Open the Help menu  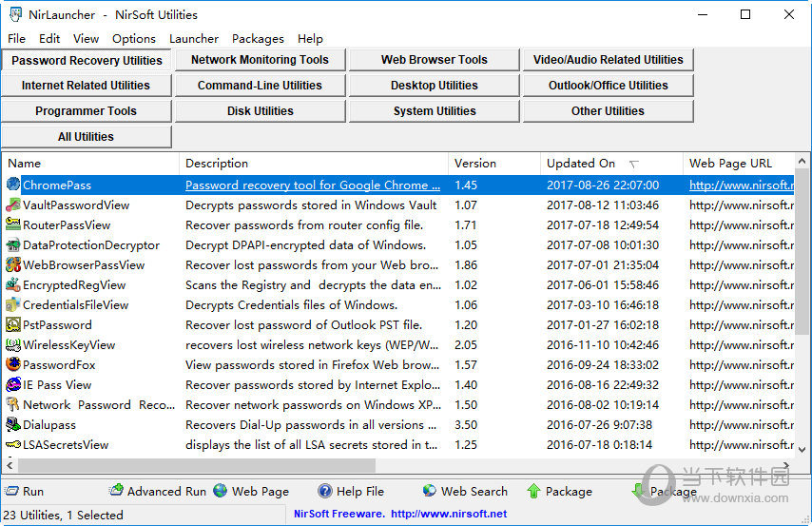310,39
